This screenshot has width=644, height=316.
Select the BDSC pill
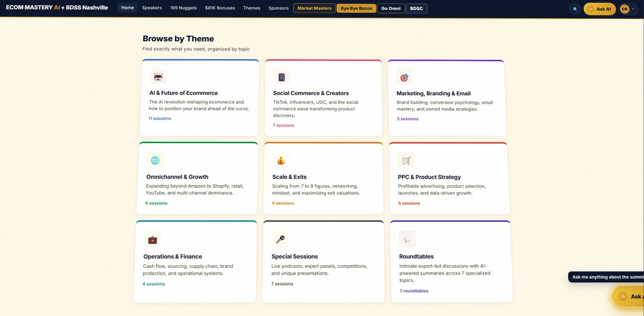[416, 8]
